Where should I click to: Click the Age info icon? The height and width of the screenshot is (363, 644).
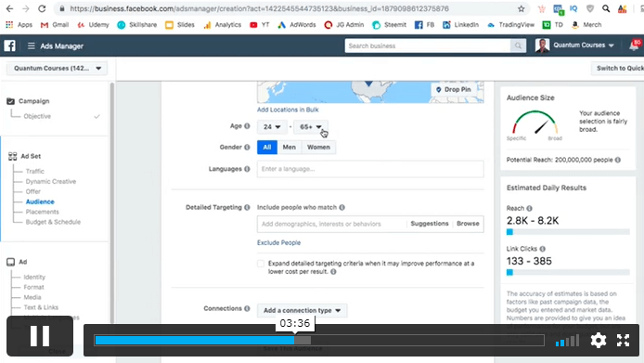pos(247,126)
